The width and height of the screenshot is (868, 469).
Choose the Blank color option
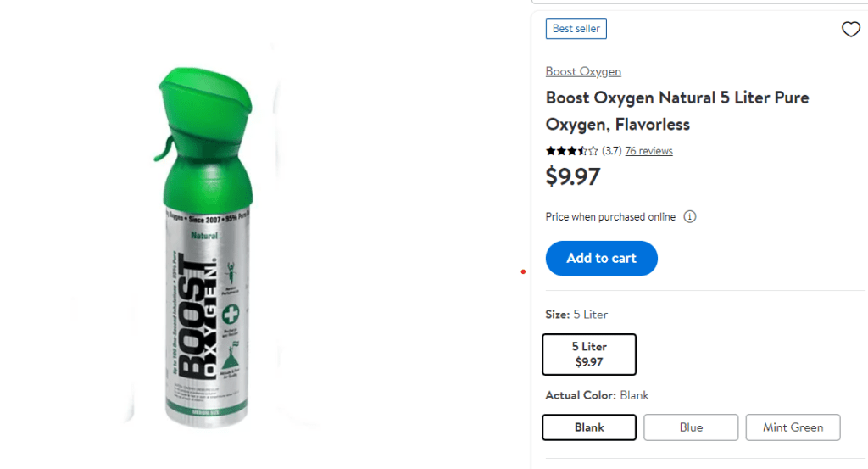point(589,427)
